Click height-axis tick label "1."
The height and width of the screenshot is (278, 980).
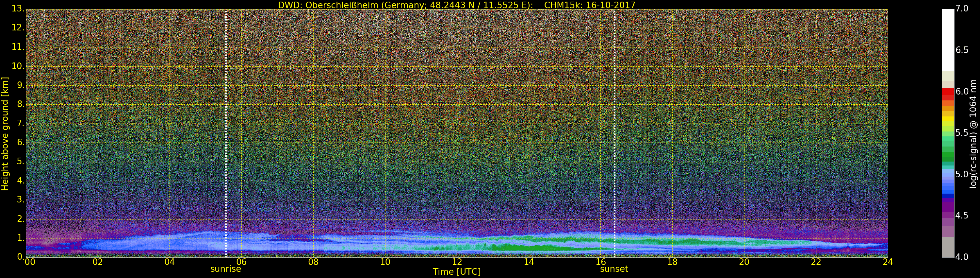21,238
